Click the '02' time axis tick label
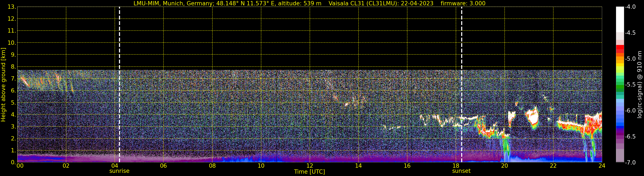Screen dimensions: 644x176 coord(66,166)
